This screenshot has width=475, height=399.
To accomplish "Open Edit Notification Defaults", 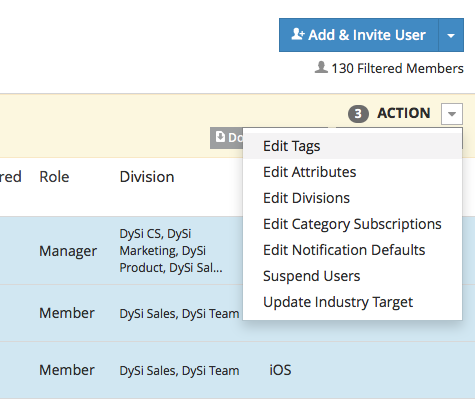I will pyautogui.click(x=353, y=250).
